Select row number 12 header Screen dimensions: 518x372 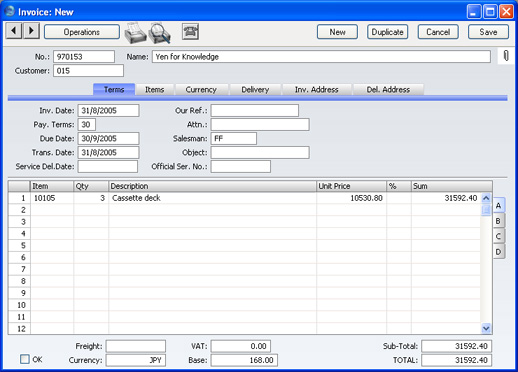pyautogui.click(x=19, y=329)
